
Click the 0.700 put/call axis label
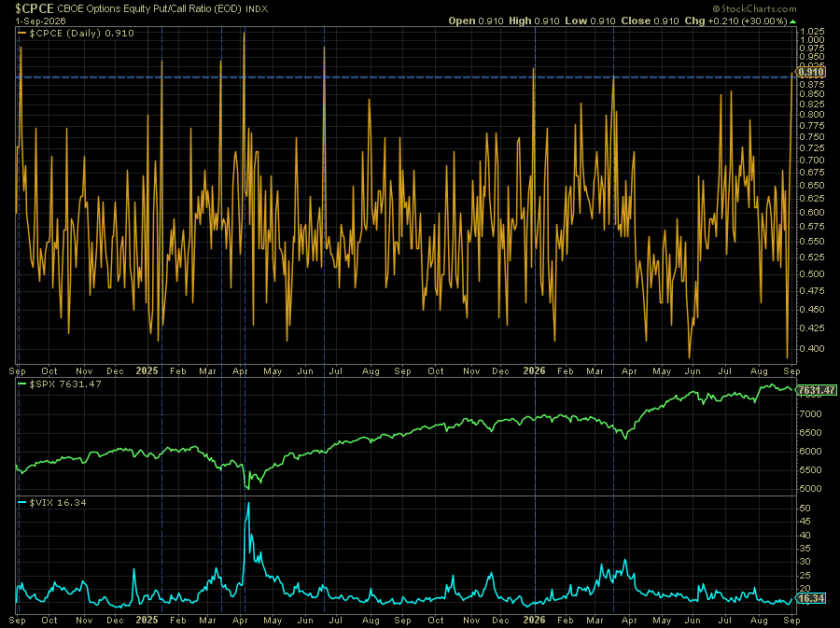pos(812,160)
